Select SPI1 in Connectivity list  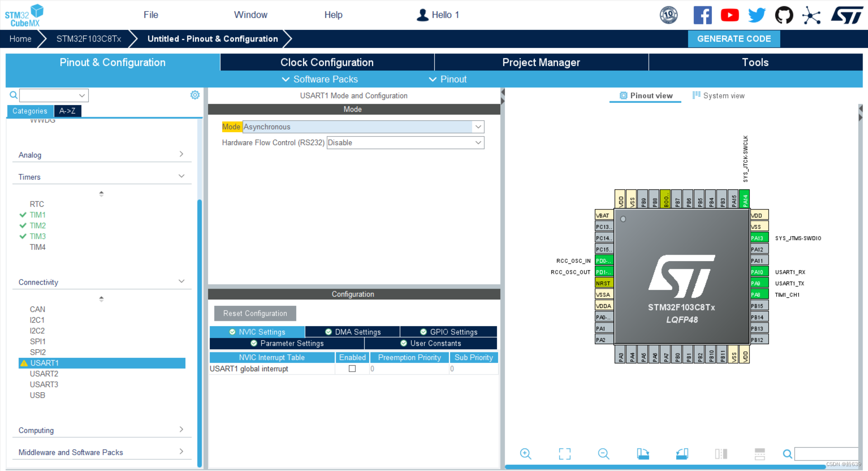point(38,342)
